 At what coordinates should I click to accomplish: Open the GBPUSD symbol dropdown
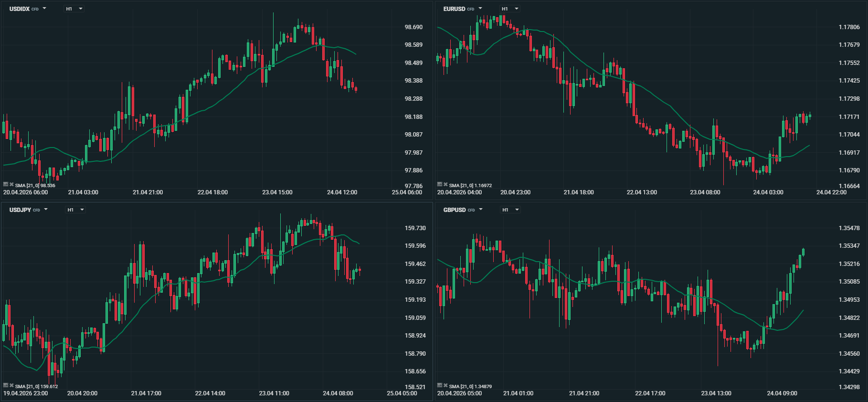[481, 210]
